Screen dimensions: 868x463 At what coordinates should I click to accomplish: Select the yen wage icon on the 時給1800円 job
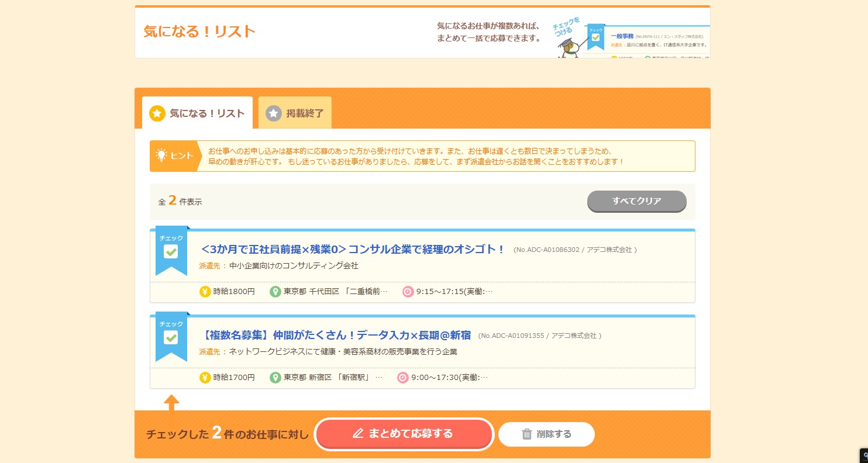(205, 291)
